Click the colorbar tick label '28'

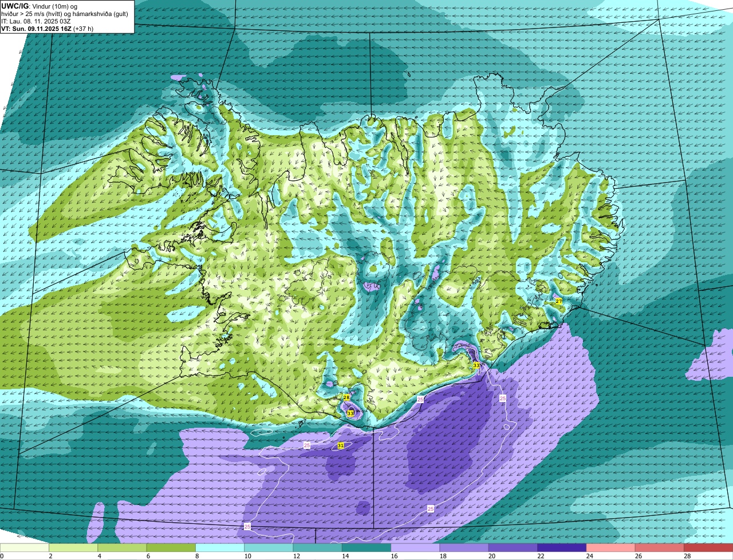pos(687,556)
